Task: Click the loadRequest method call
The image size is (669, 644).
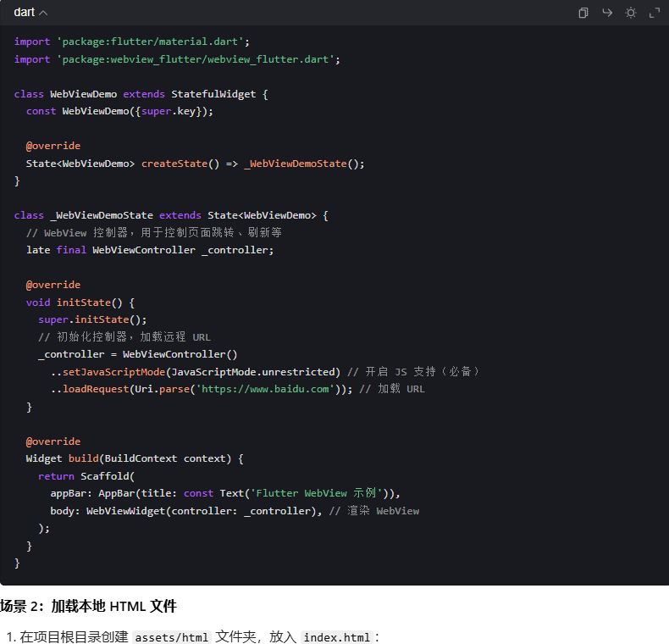Action: [x=96, y=389]
